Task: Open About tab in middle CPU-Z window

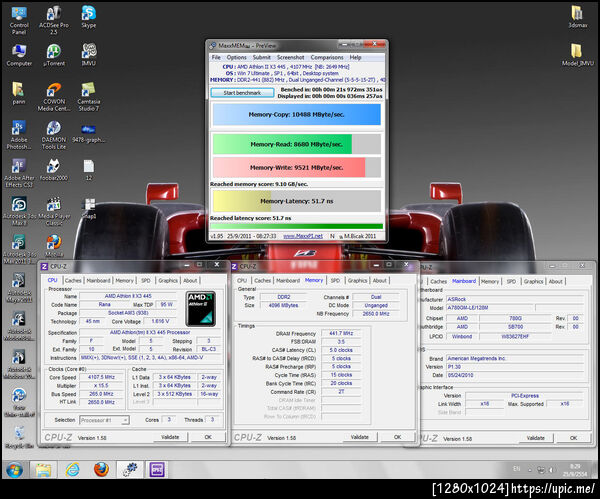Action: [380, 280]
